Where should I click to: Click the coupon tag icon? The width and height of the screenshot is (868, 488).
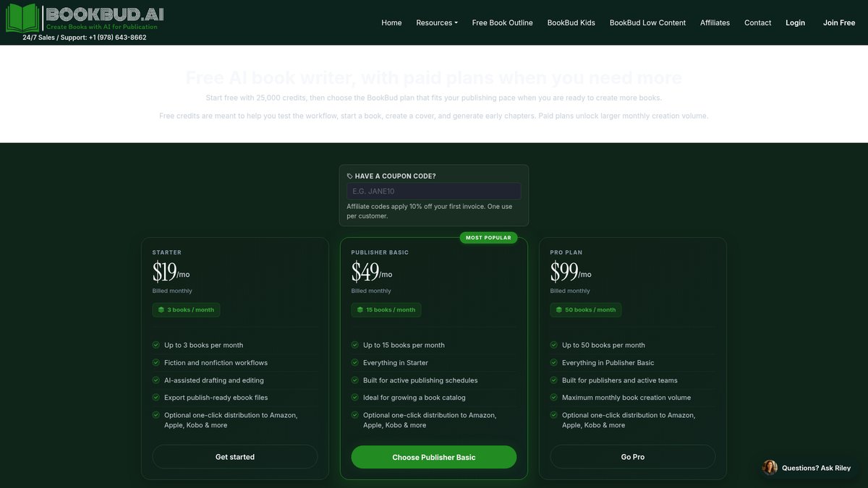pyautogui.click(x=350, y=176)
